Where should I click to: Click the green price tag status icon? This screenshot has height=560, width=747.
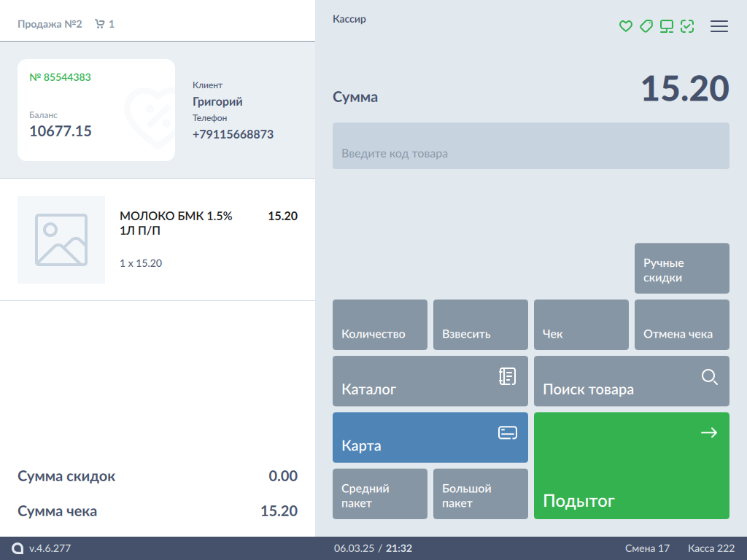tap(646, 26)
